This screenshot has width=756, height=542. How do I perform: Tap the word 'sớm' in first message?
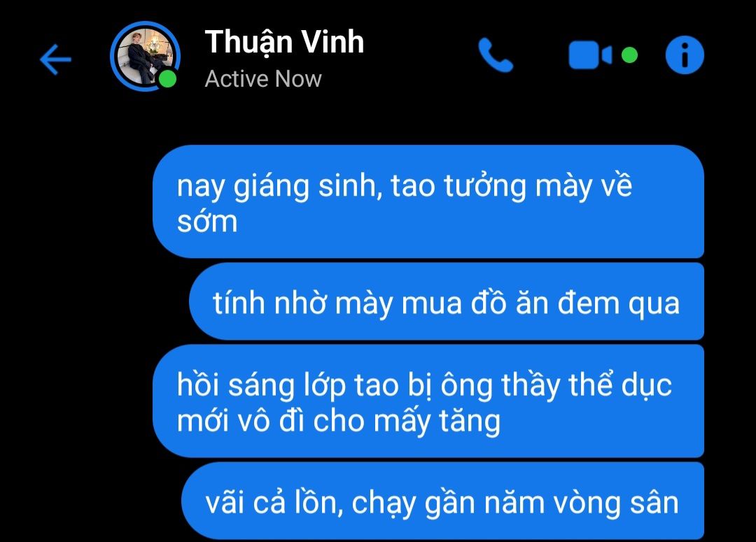tap(207, 222)
